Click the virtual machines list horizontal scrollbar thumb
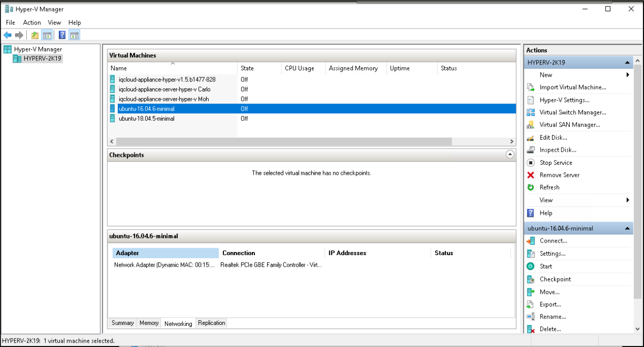644x347 pixels. 284,142
